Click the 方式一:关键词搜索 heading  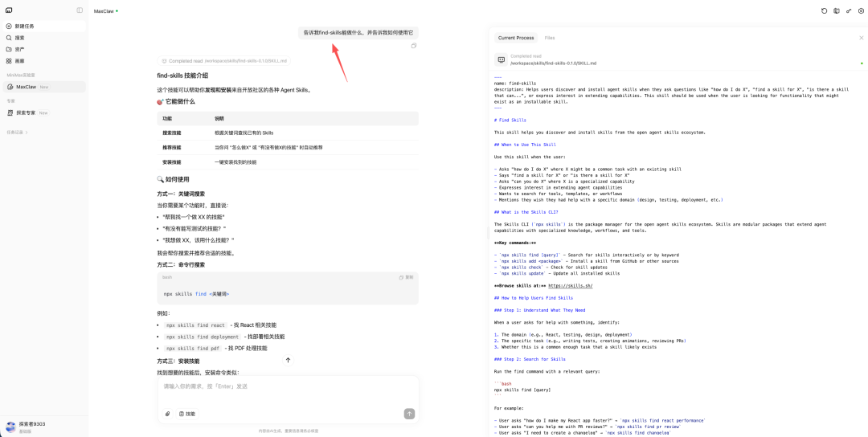pyautogui.click(x=181, y=194)
